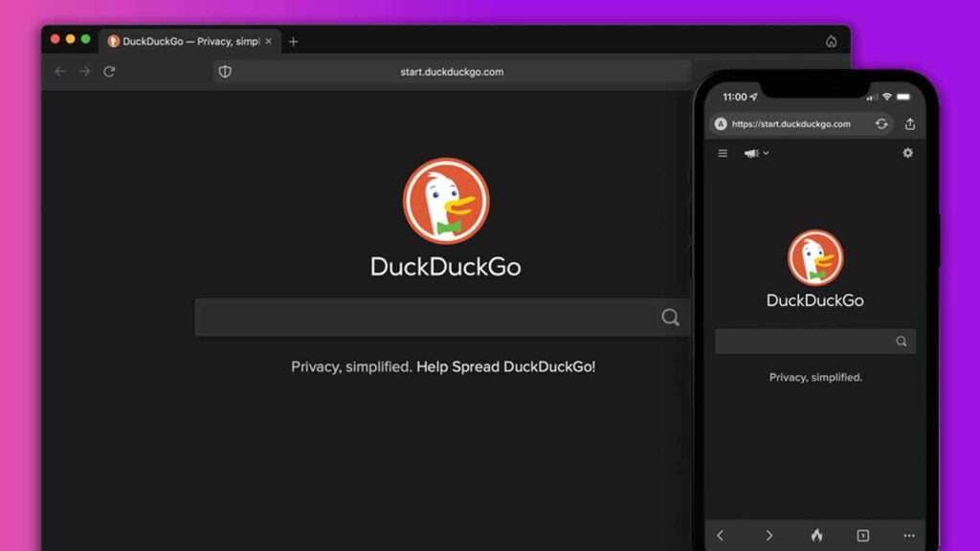Click the green traffic light to zoom the window
Image resolution: width=980 pixels, height=551 pixels.
(x=87, y=41)
